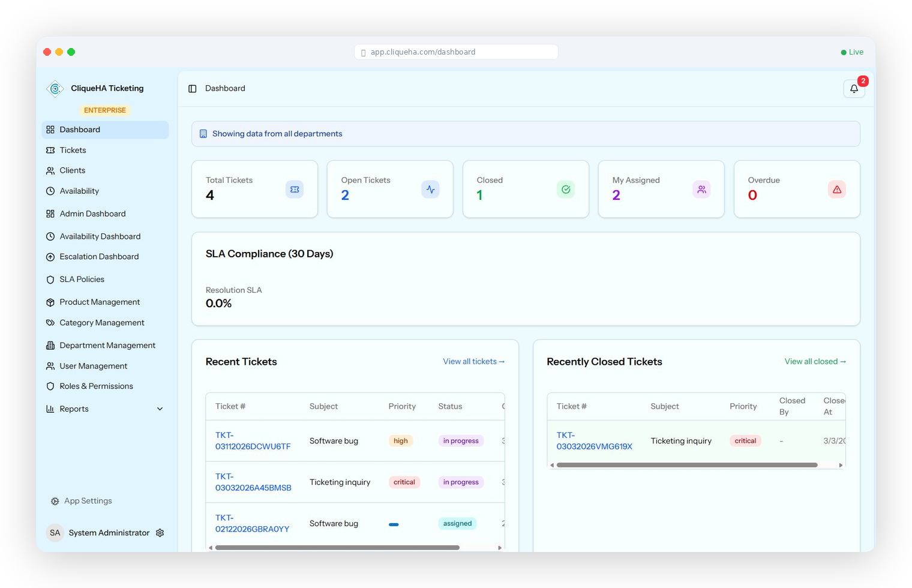Open the notifications bell icon
This screenshot has height=588, width=912.
(x=853, y=89)
